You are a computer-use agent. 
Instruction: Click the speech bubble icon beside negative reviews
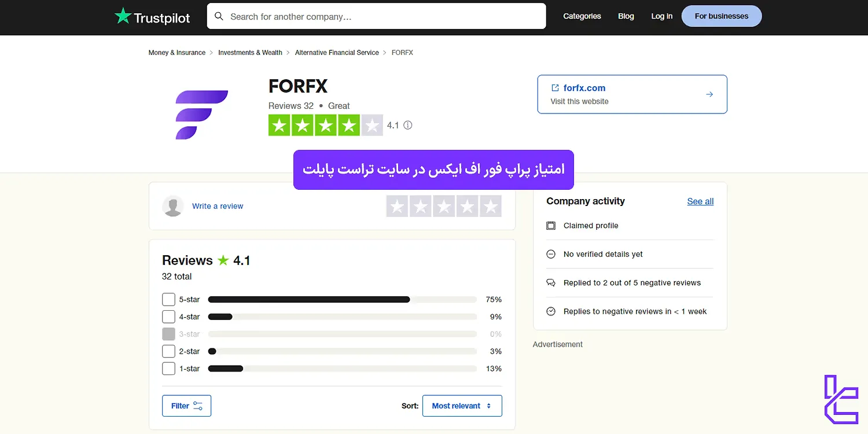pyautogui.click(x=550, y=282)
